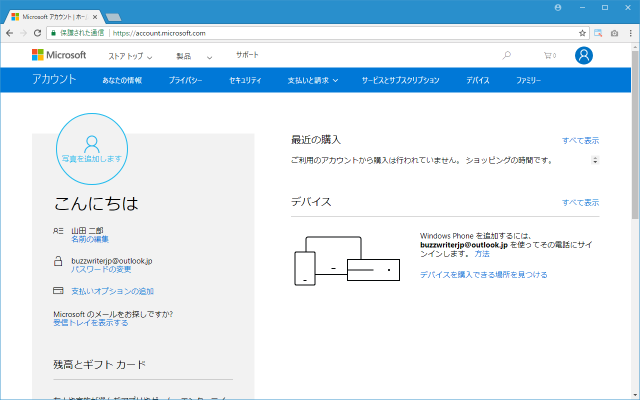Click すべて表示 next to 最近の購入
This screenshot has width=640, height=400.
[580, 141]
